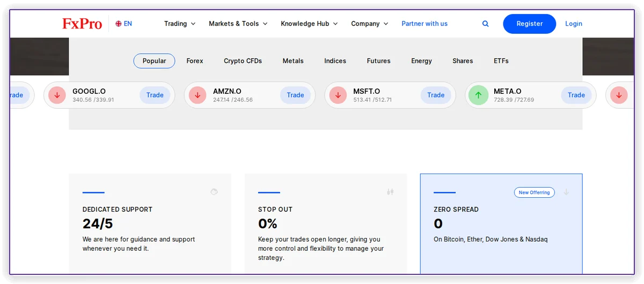
Task: Click the MSFT.O price 513.41 /512.71
Action: [x=372, y=100]
